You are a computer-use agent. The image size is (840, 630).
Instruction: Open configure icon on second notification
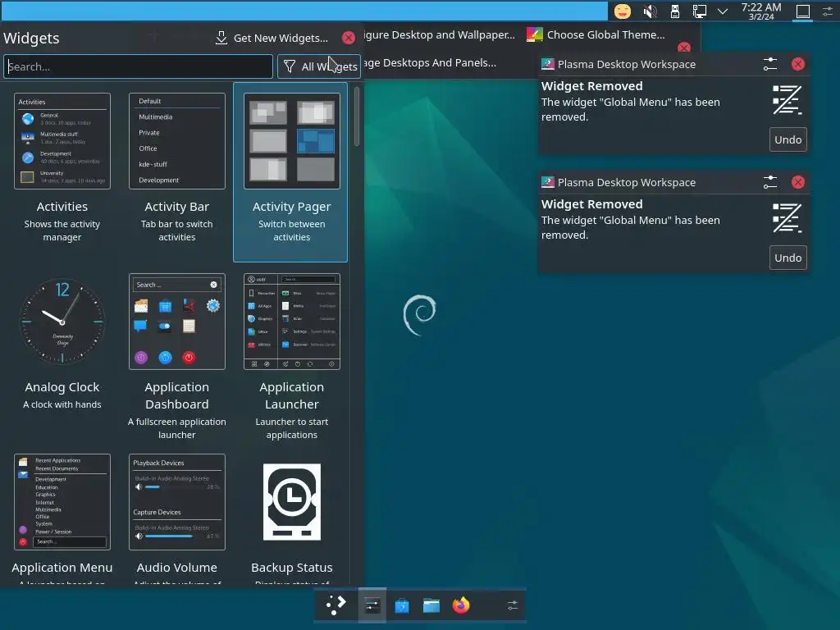(769, 182)
